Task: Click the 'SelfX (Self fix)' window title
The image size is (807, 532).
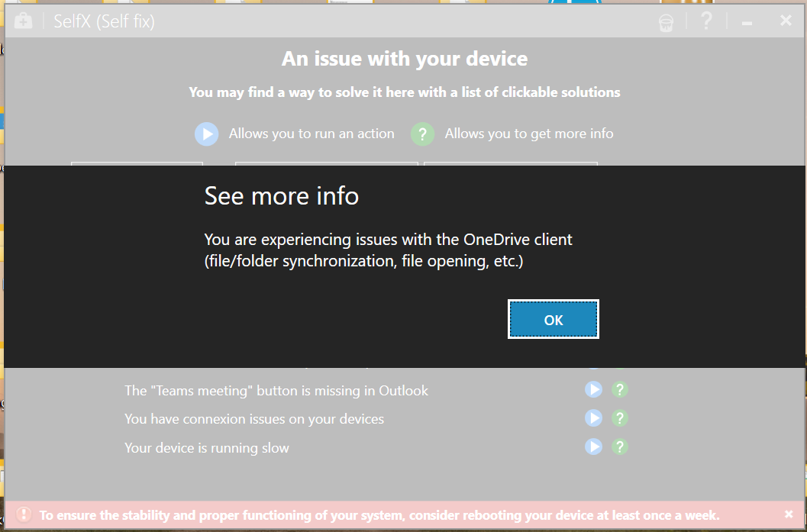Action: tap(104, 21)
